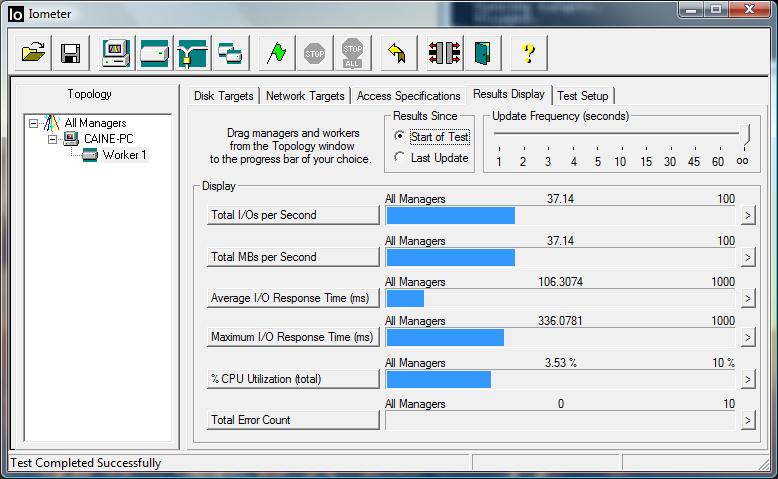Select the All Managers topology icon
This screenshot has height=479, width=778.
(x=52, y=123)
